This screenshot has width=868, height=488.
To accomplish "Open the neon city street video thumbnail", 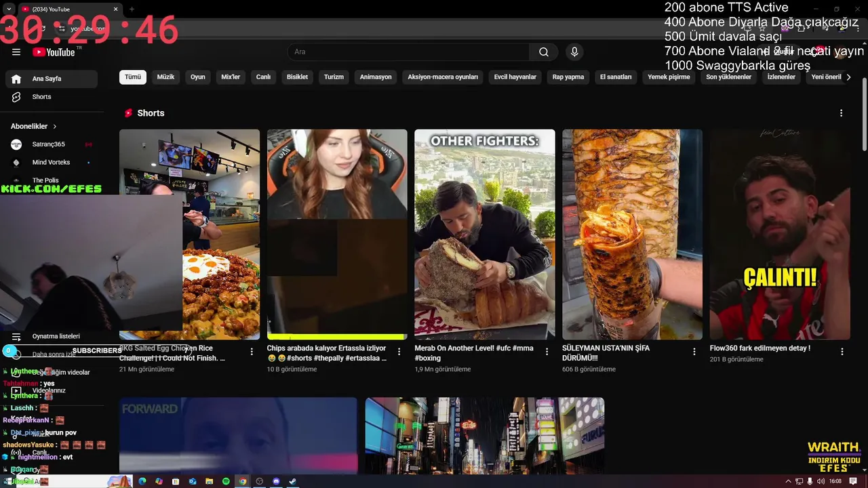I will coord(485,435).
